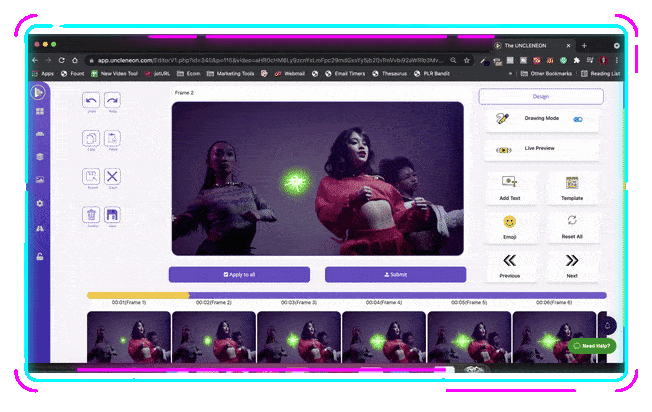Click the sidebar road icon above the lock
Viewport: 652px width, 412px height.
(40, 228)
